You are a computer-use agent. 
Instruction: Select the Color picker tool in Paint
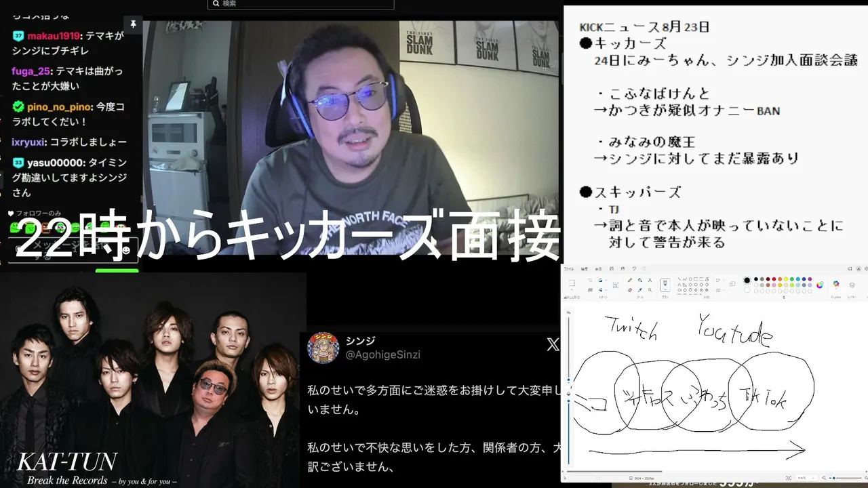[640, 290]
